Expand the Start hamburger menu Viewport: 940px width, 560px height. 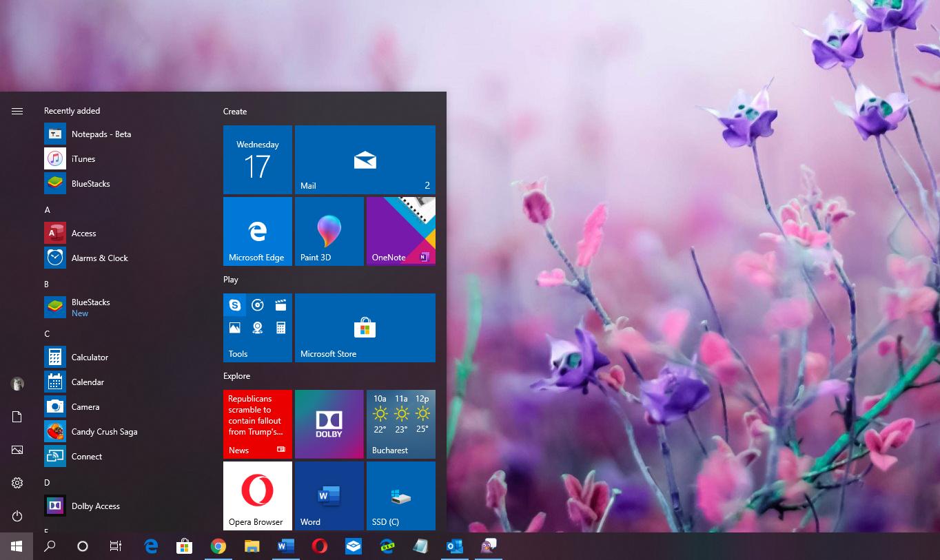pos(17,111)
